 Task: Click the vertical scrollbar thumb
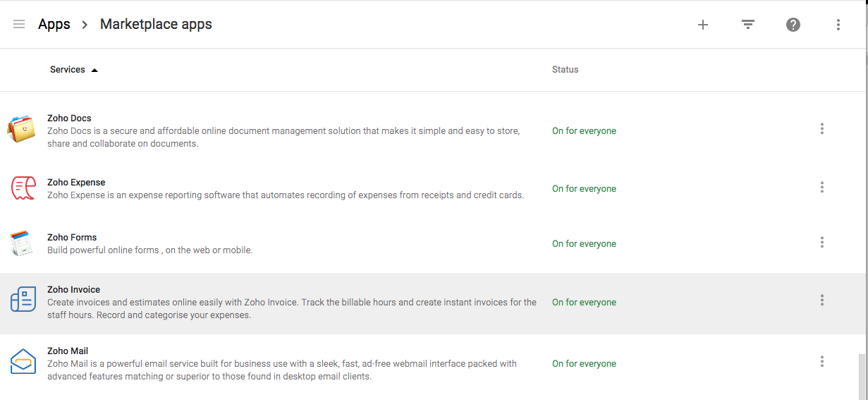point(861,377)
